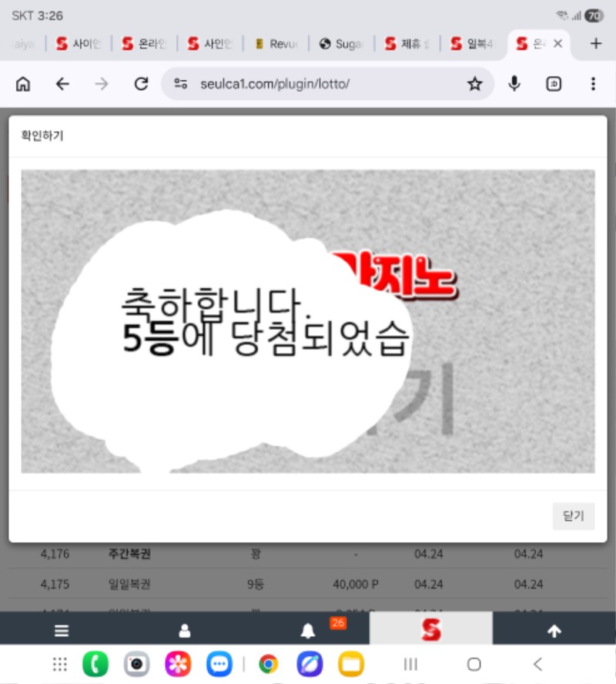This screenshot has width=616, height=684.
Task: Go back to the previous page
Action: click(x=62, y=84)
